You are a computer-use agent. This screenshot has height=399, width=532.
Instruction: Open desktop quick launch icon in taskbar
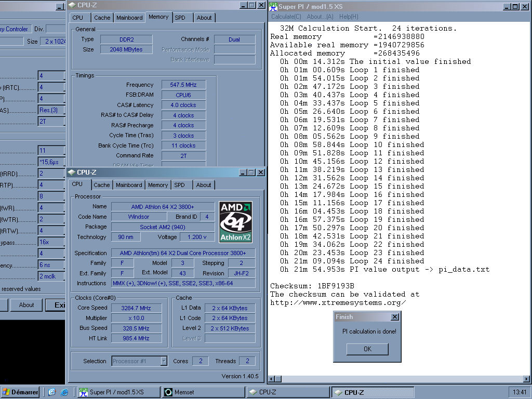point(52,392)
